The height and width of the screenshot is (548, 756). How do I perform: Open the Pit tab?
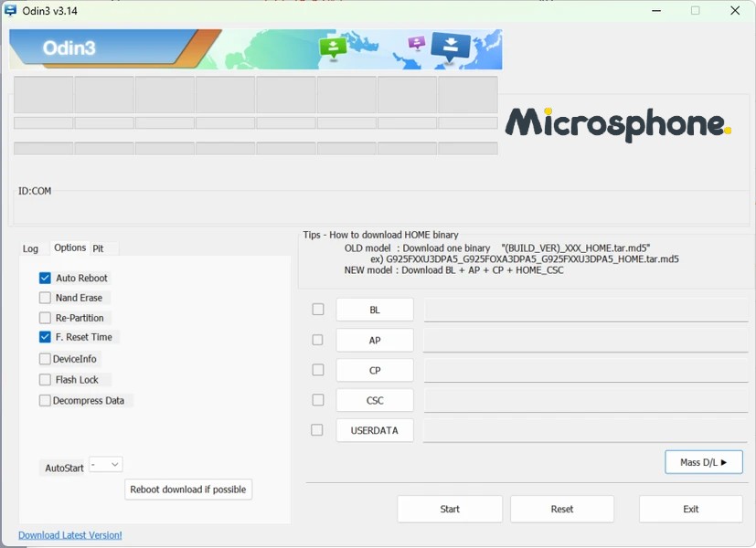98,248
